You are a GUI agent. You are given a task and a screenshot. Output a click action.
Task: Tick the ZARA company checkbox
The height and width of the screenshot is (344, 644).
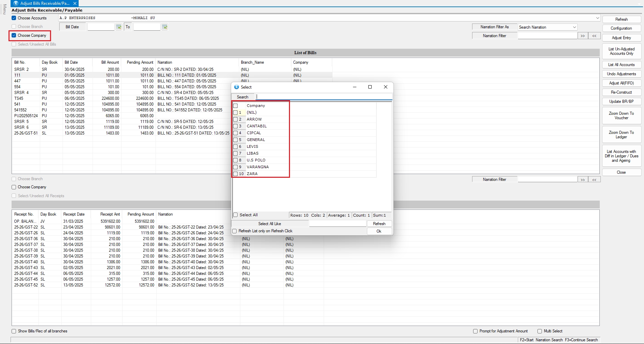point(235,174)
